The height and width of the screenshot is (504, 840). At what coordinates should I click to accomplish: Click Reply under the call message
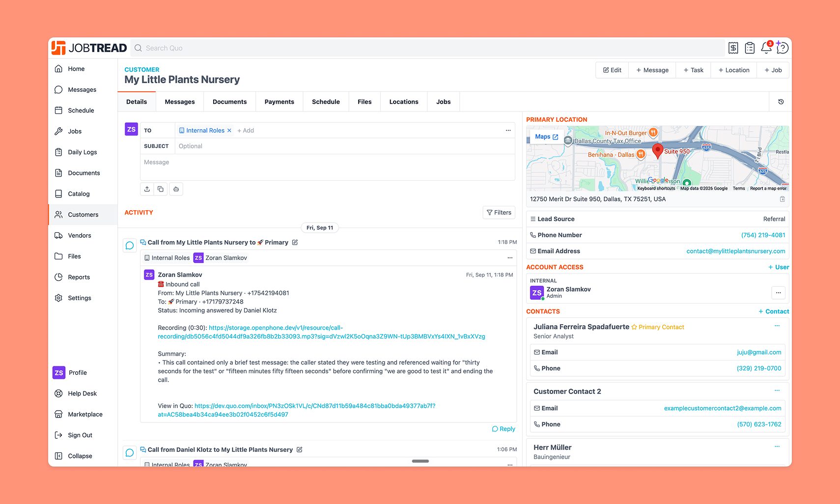click(504, 429)
